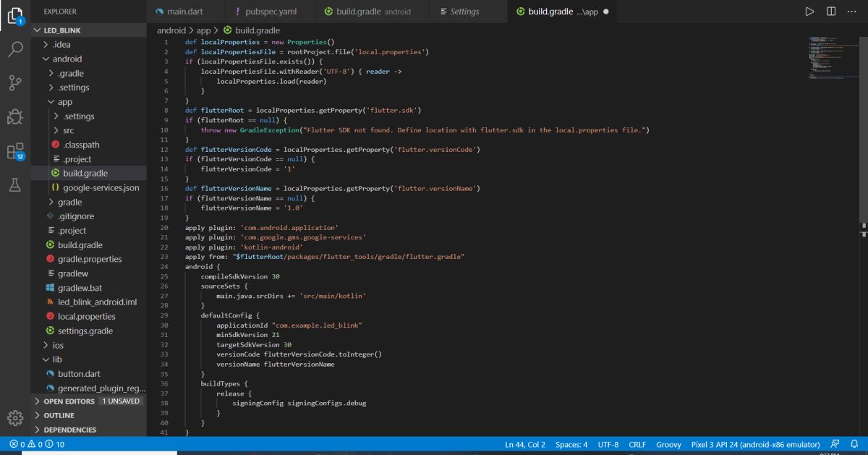
Task: Click the feedback icon in status bar
Action: 835,444
